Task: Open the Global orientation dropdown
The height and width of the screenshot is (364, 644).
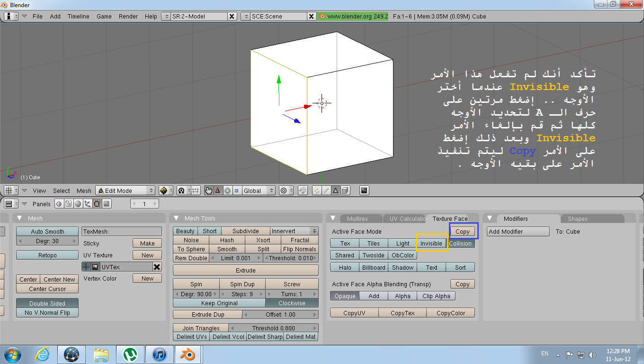Action: click(x=258, y=191)
